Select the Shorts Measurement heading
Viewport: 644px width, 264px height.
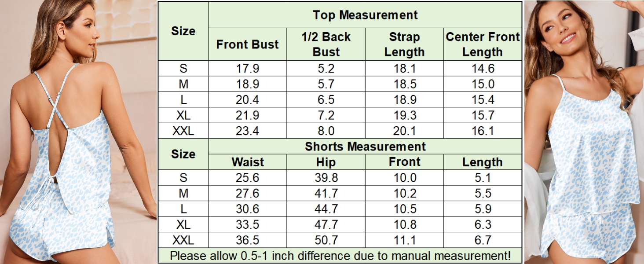[365, 147]
